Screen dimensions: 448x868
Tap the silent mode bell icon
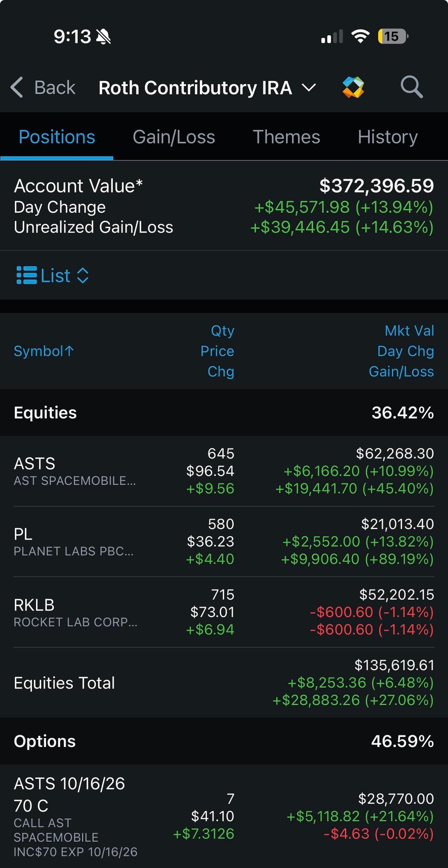(x=103, y=37)
